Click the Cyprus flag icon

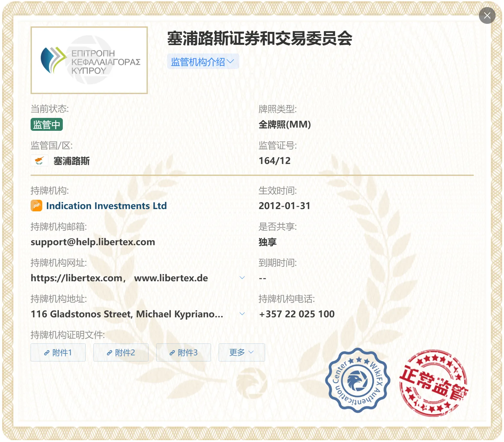pos(40,160)
